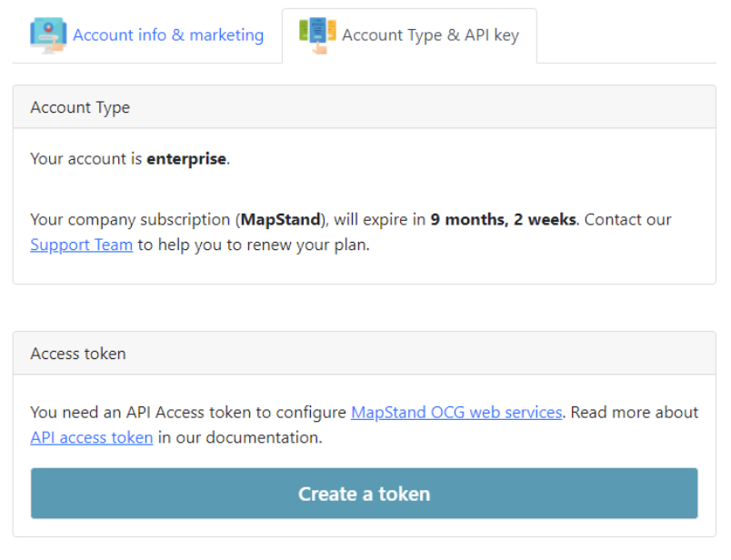
Task: Select the Account Type & API key tab
Action: pyautogui.click(x=409, y=35)
